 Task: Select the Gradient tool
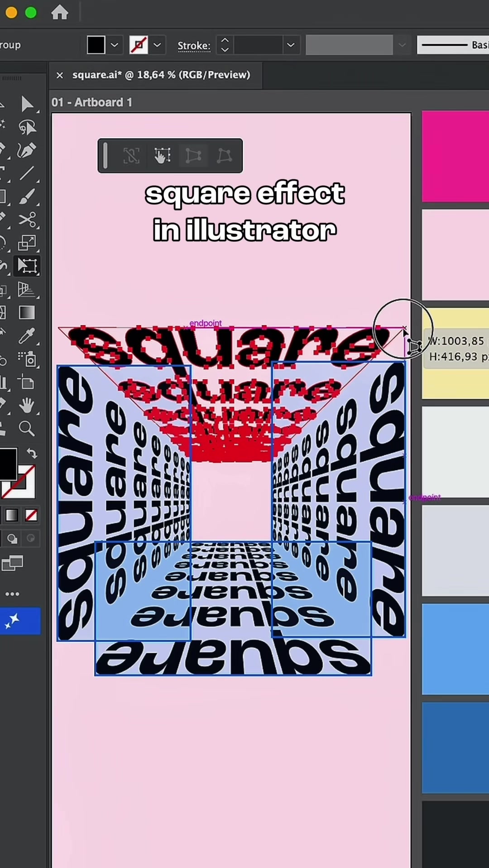(27, 313)
